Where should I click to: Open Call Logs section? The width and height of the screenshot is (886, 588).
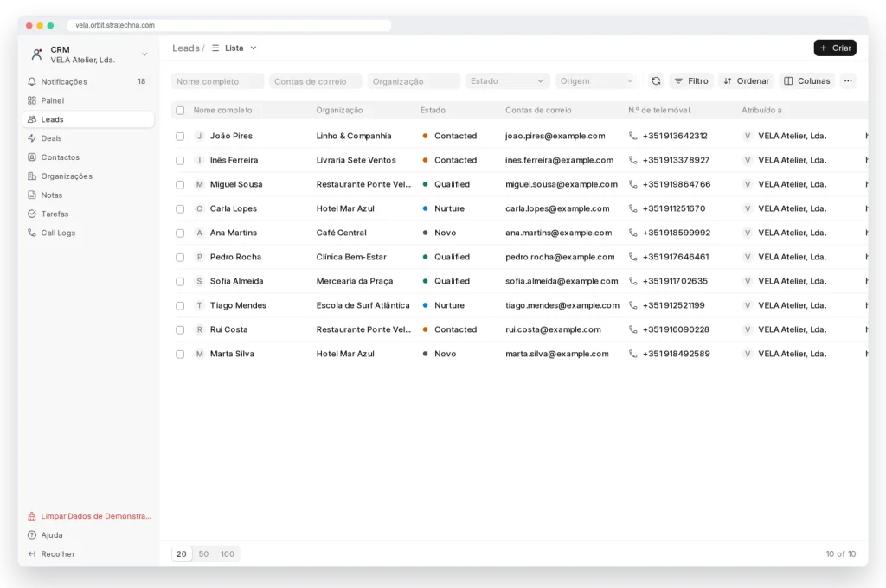click(87, 233)
